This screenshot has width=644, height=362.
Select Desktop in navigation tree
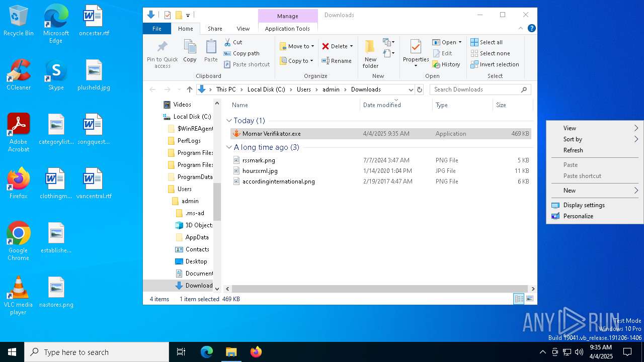196,261
